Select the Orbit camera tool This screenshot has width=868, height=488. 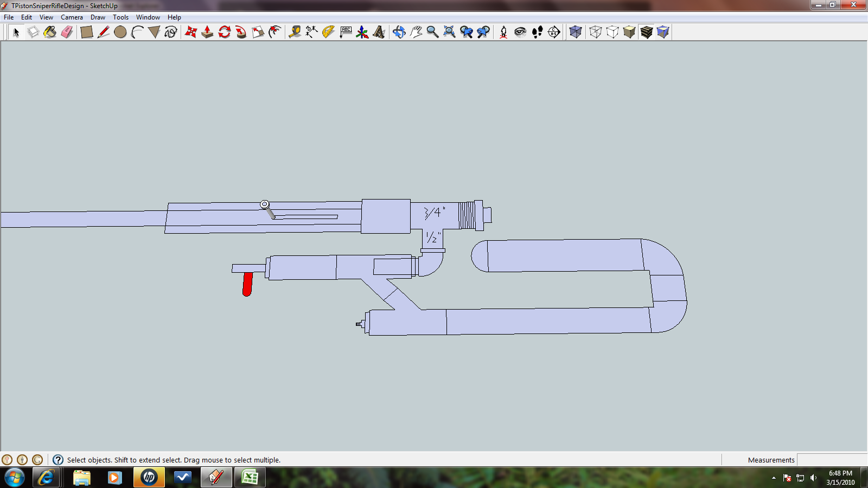click(399, 32)
